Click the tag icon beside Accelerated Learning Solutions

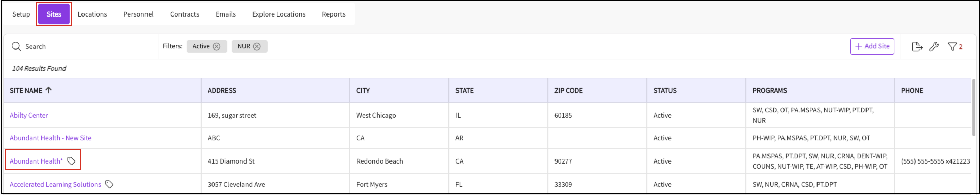click(109, 184)
